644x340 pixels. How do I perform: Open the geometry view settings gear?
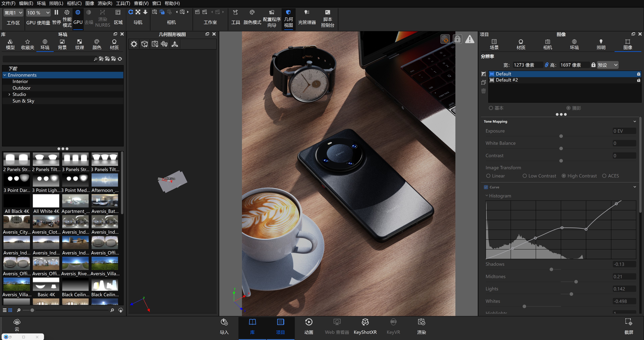tap(134, 44)
